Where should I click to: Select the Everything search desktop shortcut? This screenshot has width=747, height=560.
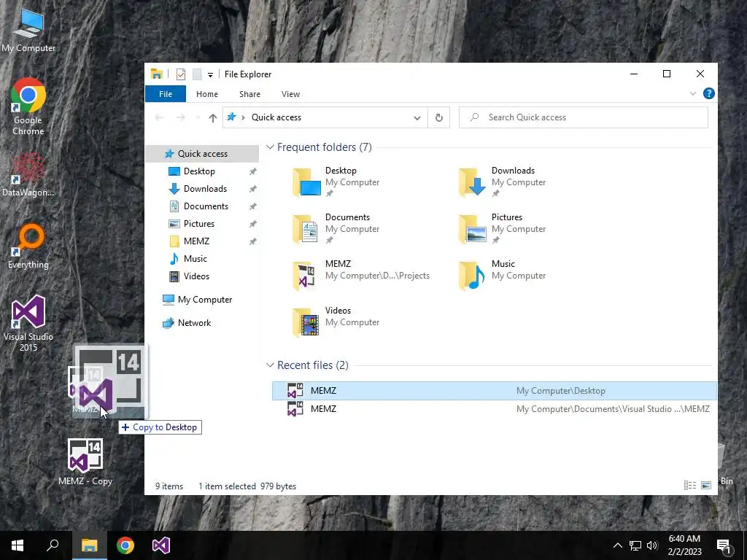pyautogui.click(x=28, y=246)
